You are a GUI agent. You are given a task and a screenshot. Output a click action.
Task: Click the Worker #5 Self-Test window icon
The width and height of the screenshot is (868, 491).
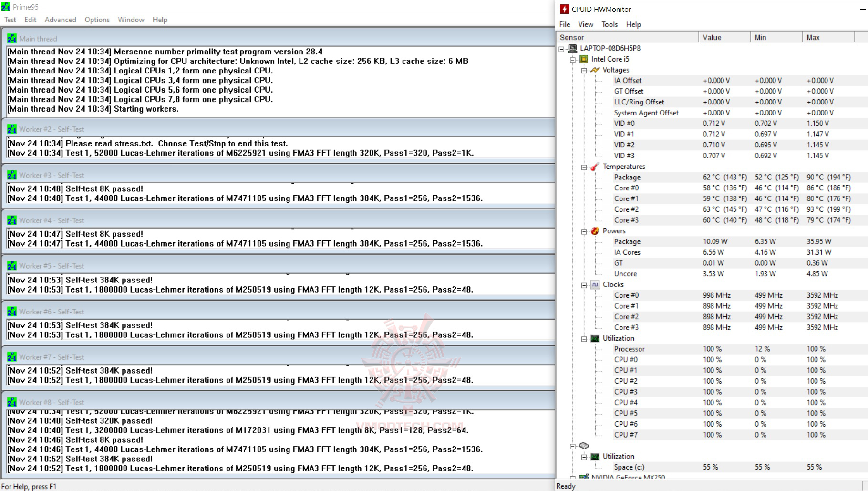click(12, 266)
